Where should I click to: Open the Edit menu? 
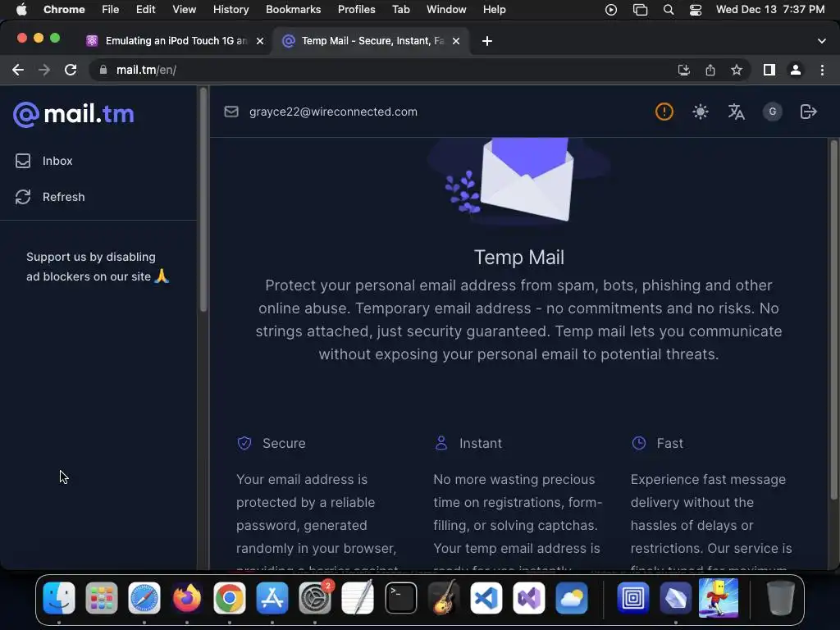click(x=145, y=10)
